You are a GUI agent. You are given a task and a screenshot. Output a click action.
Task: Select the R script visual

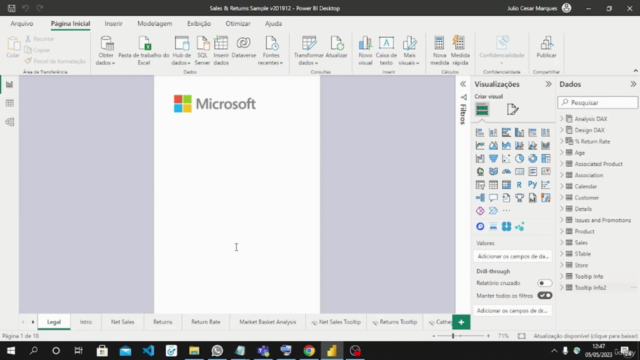(x=519, y=184)
